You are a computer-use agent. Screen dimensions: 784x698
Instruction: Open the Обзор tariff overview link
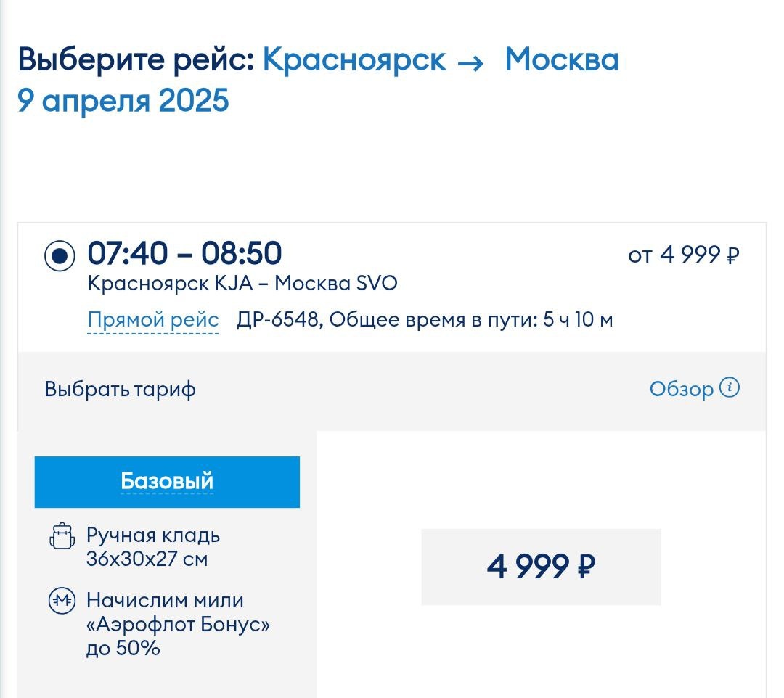pyautogui.click(x=682, y=389)
